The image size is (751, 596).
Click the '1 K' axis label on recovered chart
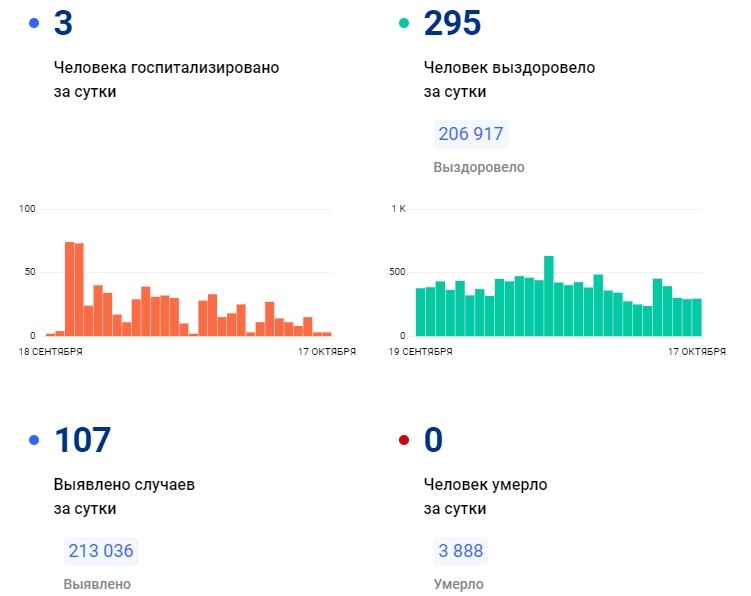pos(398,209)
